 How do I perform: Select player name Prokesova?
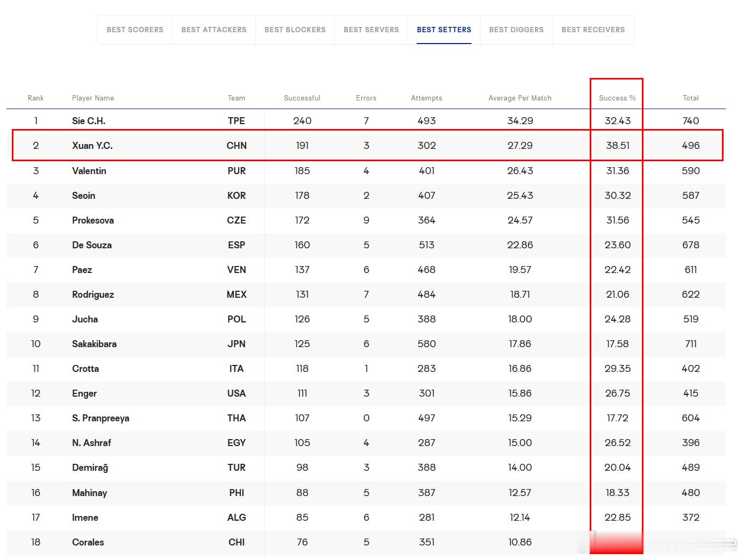[93, 220]
